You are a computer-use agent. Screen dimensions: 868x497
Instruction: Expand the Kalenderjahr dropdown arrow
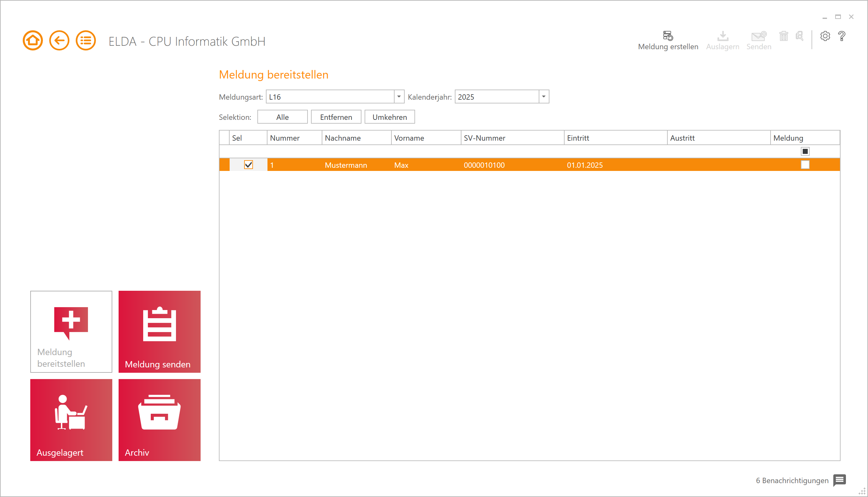[543, 96]
